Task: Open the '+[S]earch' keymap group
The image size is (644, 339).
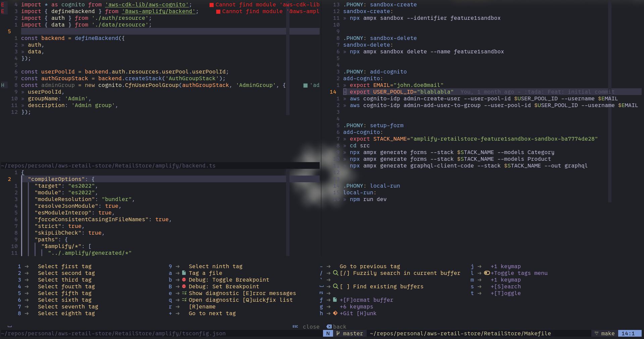Action: pyautogui.click(x=505, y=286)
